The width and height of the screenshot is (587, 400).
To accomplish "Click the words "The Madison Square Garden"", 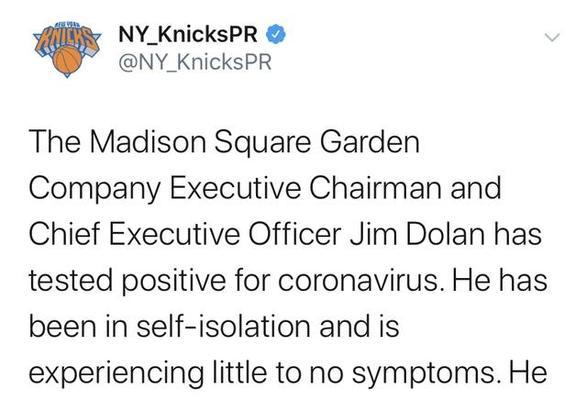I will tap(224, 143).
